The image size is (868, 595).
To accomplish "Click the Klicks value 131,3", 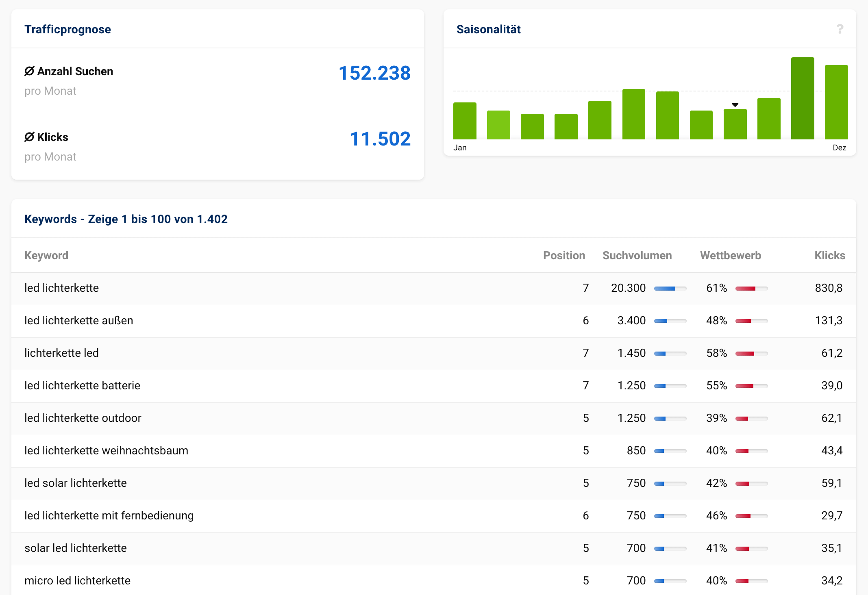I will [x=829, y=320].
